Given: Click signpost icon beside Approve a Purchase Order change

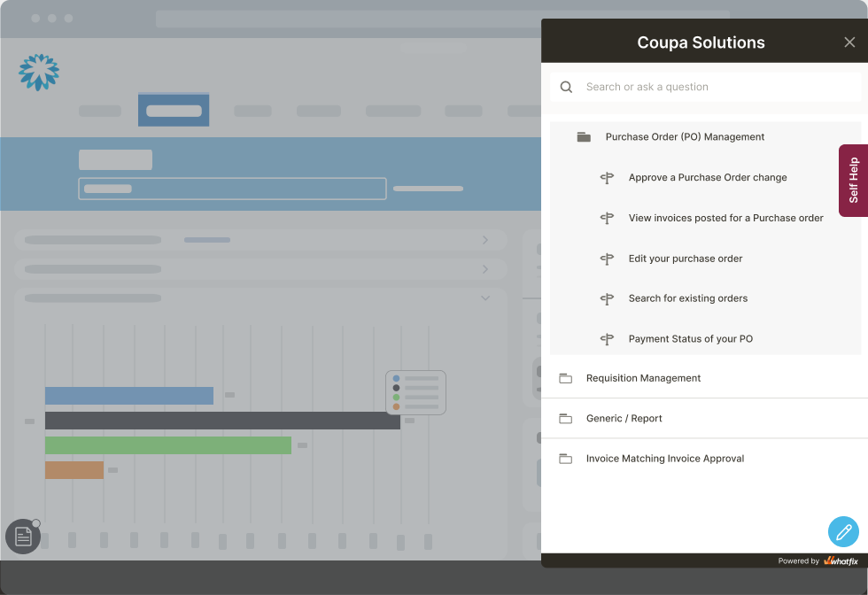Looking at the screenshot, I should tap(607, 178).
